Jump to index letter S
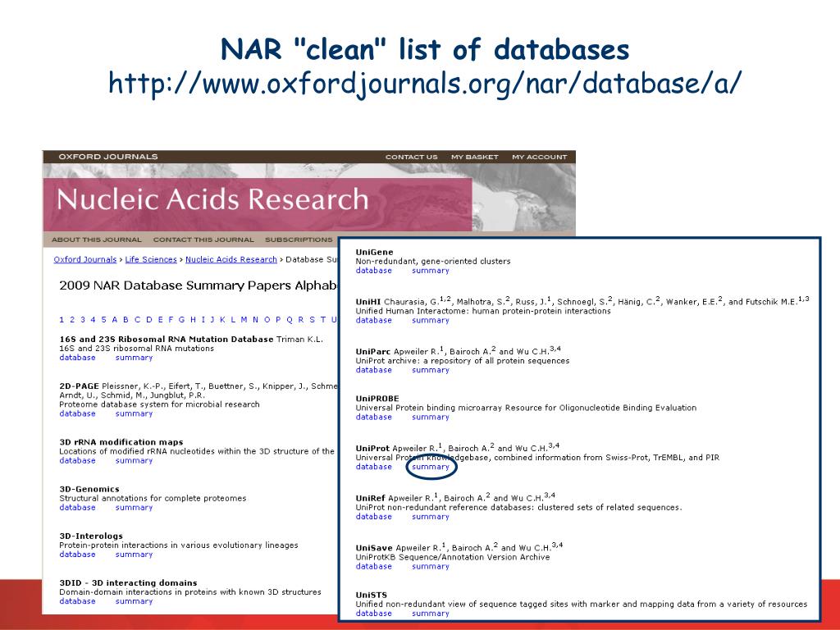The image size is (840, 630). click(312, 320)
